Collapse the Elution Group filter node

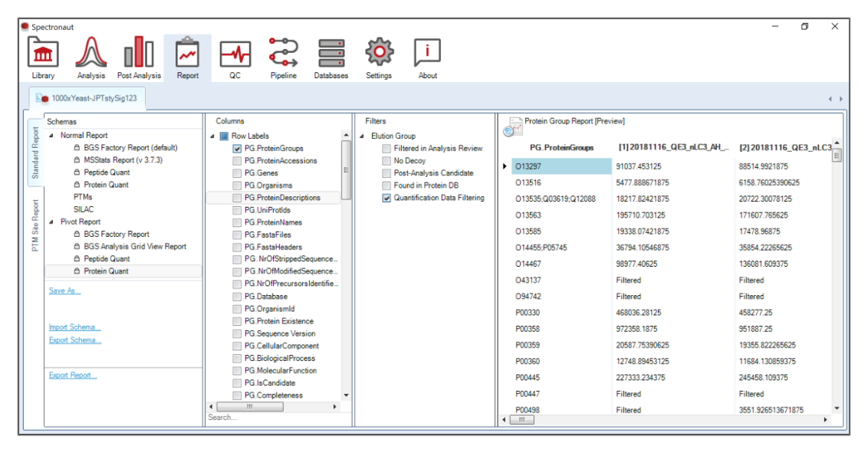363,136
